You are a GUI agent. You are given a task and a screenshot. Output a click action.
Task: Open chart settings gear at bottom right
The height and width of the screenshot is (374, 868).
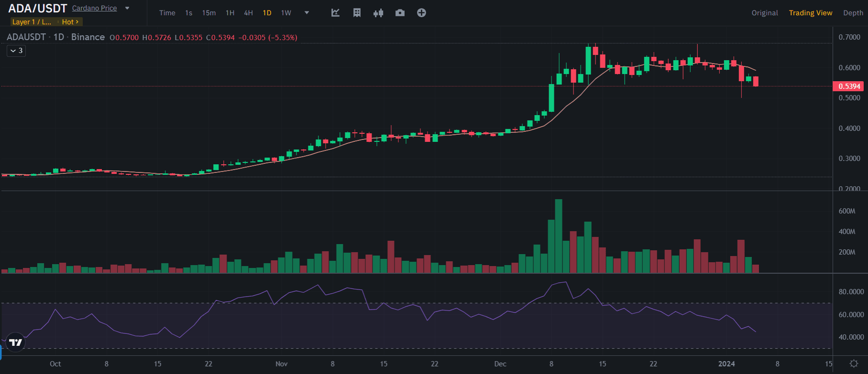click(x=853, y=364)
